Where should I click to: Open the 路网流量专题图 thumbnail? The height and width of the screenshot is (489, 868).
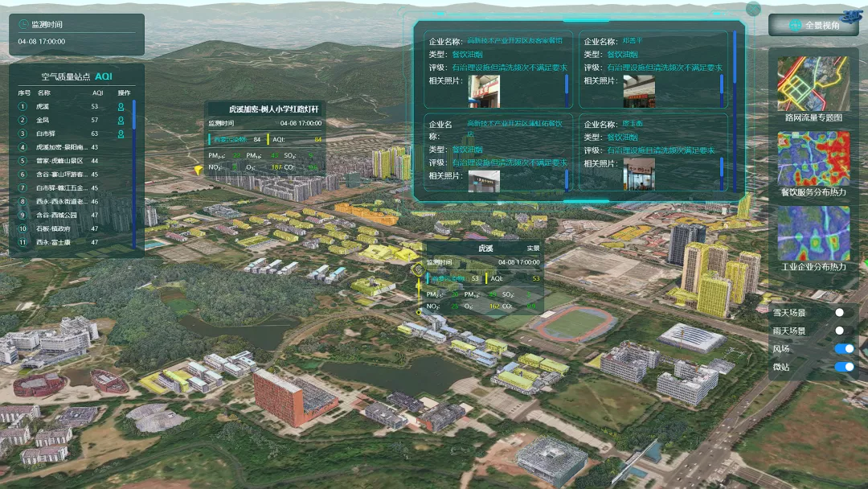(x=813, y=84)
